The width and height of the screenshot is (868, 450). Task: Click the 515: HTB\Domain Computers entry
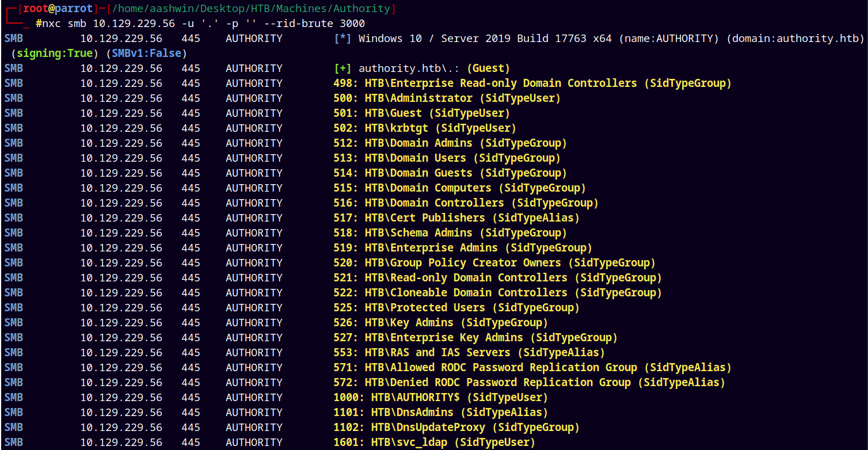point(459,188)
